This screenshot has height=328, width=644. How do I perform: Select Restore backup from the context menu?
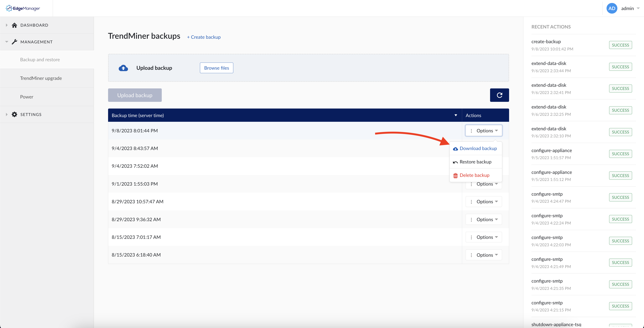pyautogui.click(x=475, y=162)
